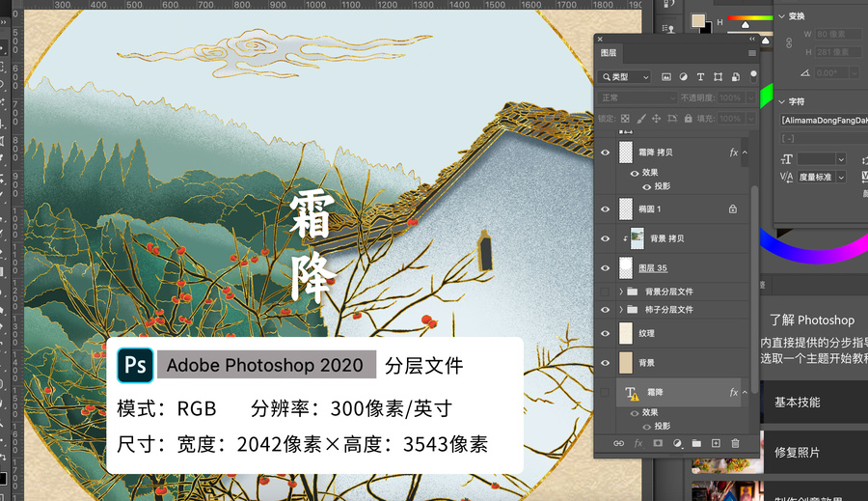The width and height of the screenshot is (868, 501).
Task: Open the Layers panel hamburger menu
Action: 751,53
